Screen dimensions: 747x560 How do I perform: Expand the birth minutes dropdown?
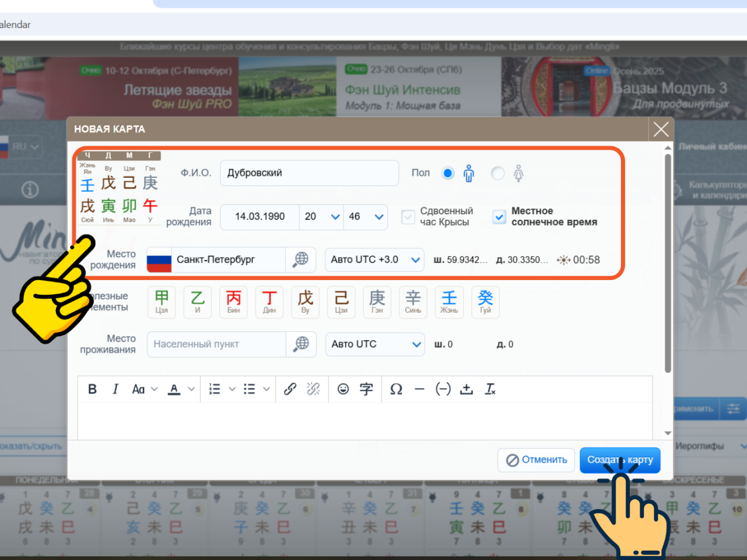point(365,217)
